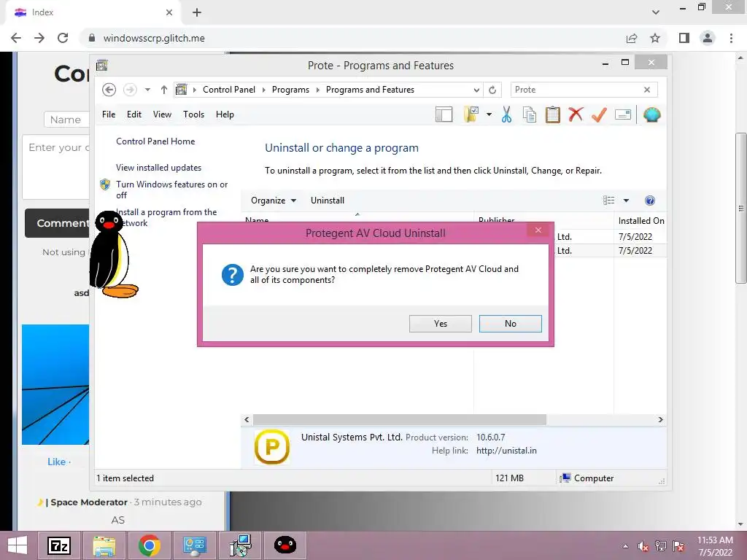Click Programs breadcrumb in address bar
Viewport: 747px width, 560px height.
(290, 90)
